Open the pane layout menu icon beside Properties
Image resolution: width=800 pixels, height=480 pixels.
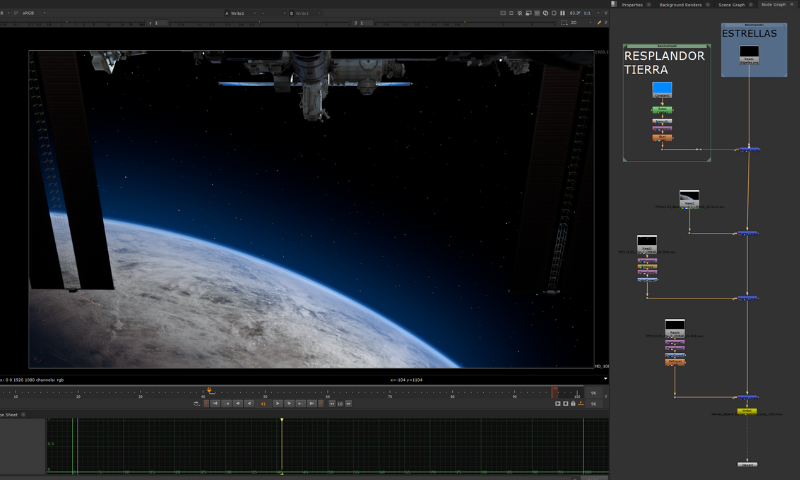(614, 4)
